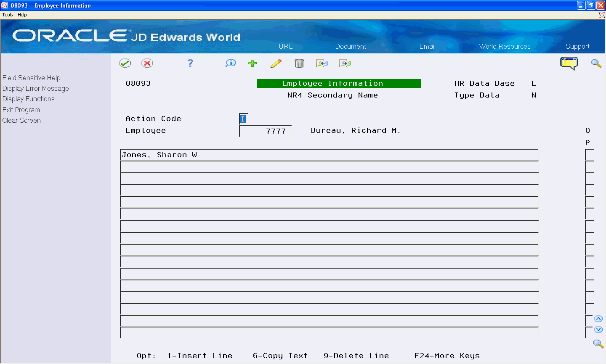Click the green checkmark OK icon

tap(125, 63)
